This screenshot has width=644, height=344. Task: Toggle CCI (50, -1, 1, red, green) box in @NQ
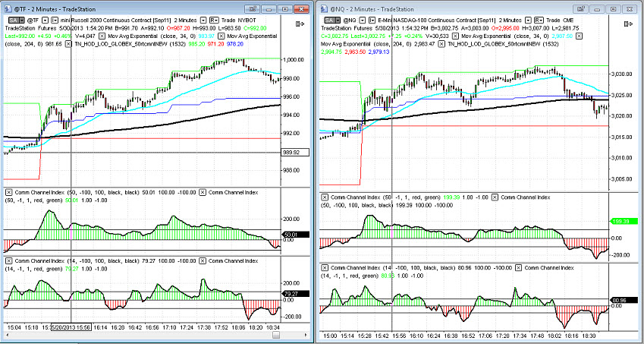(325, 197)
